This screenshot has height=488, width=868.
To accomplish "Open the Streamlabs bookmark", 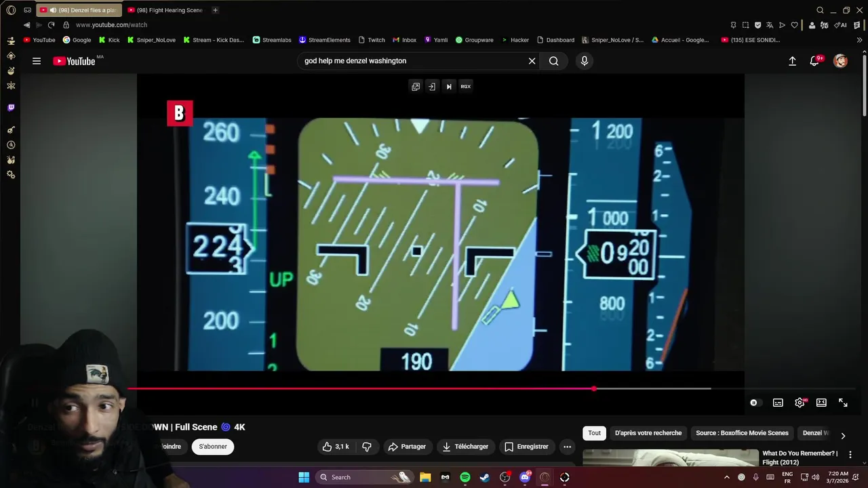I will pyautogui.click(x=271, y=40).
